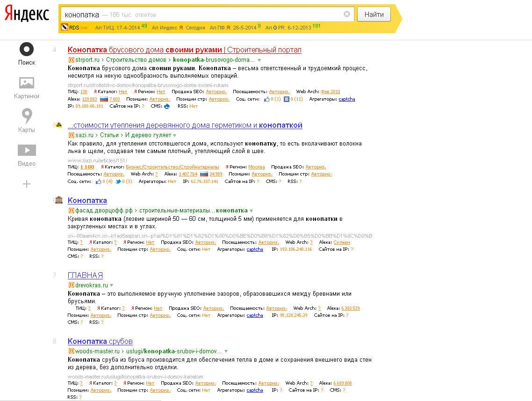Click the VK icon in the strport.ru social stats
The width and height of the screenshot is (532, 401).
pyautogui.click(x=287, y=99)
